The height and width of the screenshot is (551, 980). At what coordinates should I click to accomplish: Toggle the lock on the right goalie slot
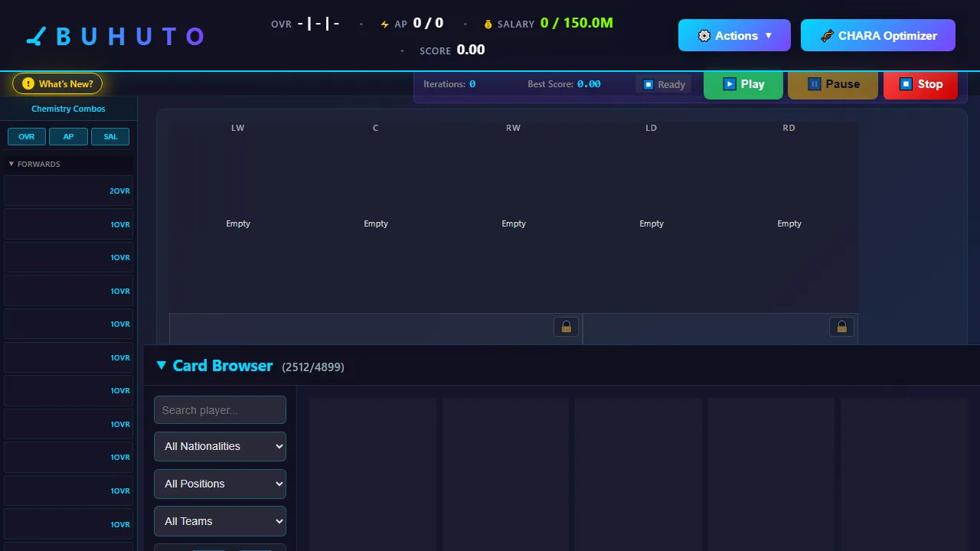841,326
